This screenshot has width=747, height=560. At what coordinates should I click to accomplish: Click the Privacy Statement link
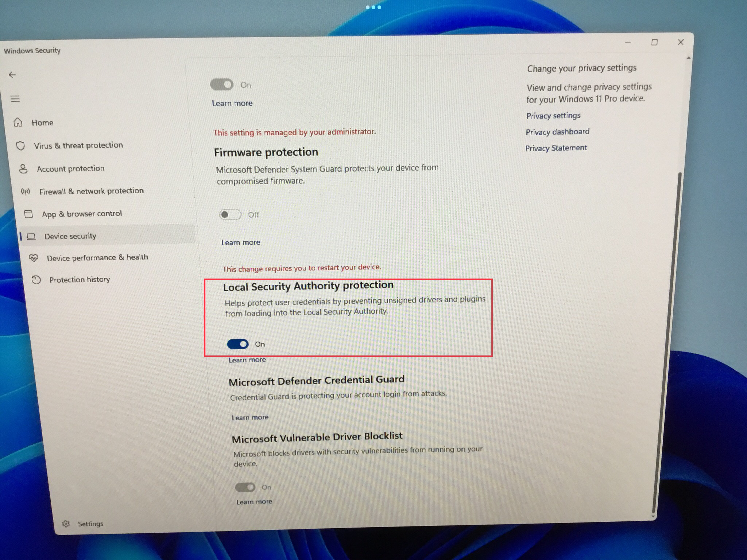[x=556, y=148]
